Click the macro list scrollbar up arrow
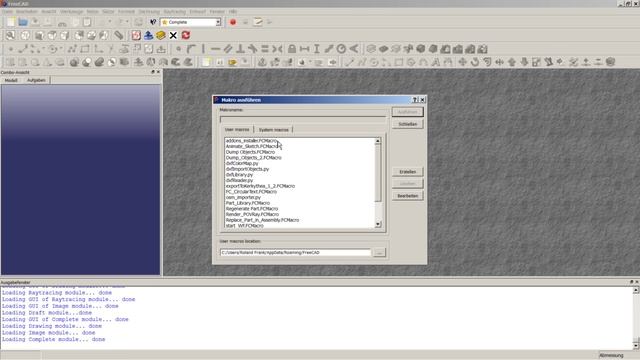640x360 pixels. 378,141
